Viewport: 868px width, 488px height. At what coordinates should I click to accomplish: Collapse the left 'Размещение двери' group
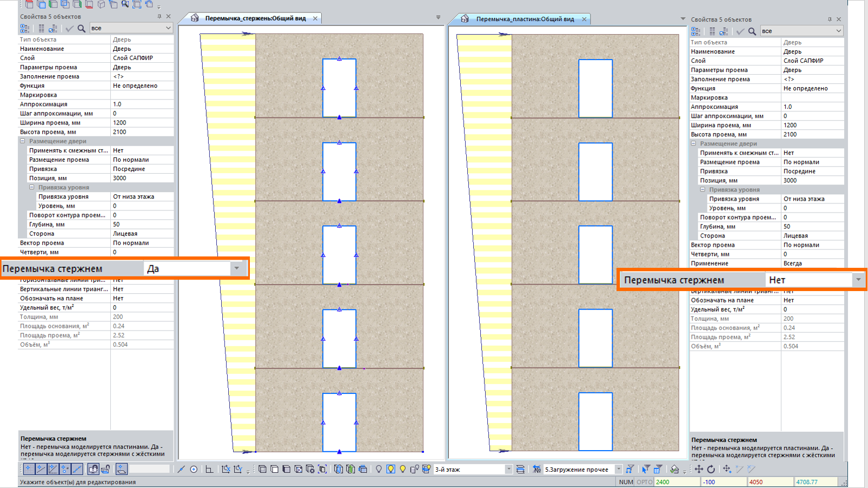coord(23,141)
